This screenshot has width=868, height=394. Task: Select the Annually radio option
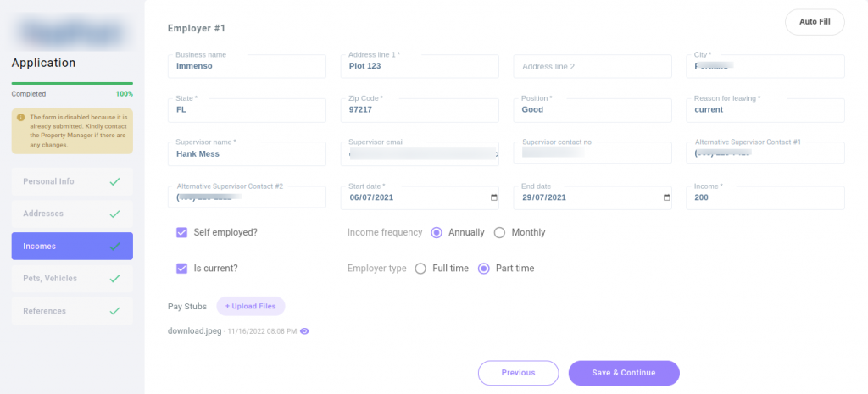pyautogui.click(x=437, y=232)
